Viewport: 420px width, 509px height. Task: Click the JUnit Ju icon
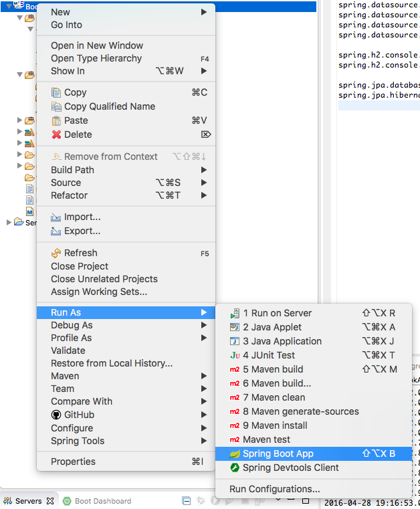235,355
